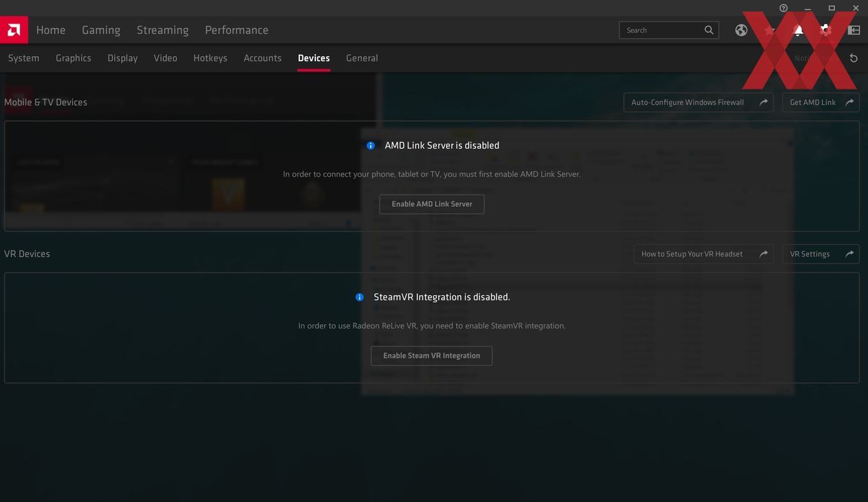Switch to the Graphics tab
The image size is (868, 502).
point(73,58)
